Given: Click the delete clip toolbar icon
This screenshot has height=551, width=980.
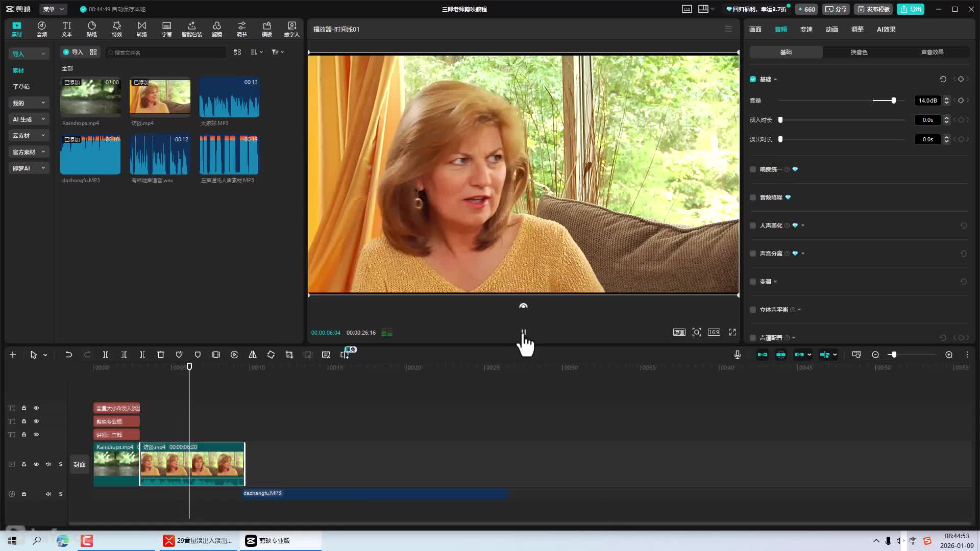Looking at the screenshot, I should tap(161, 355).
